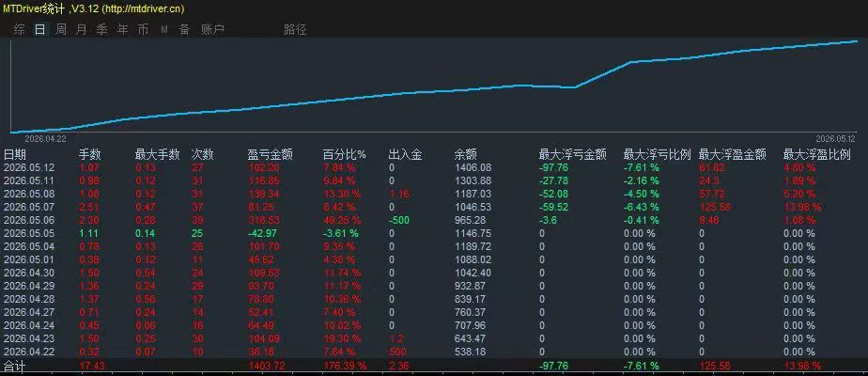Click the 最大浮盈比例 column header
Screen dimensions: 868x376
[816, 154]
